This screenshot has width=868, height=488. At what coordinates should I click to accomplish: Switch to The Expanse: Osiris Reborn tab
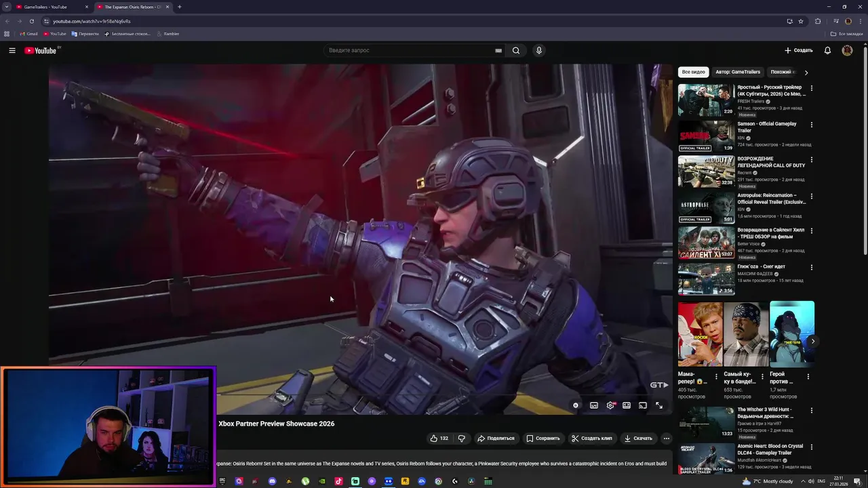click(133, 7)
